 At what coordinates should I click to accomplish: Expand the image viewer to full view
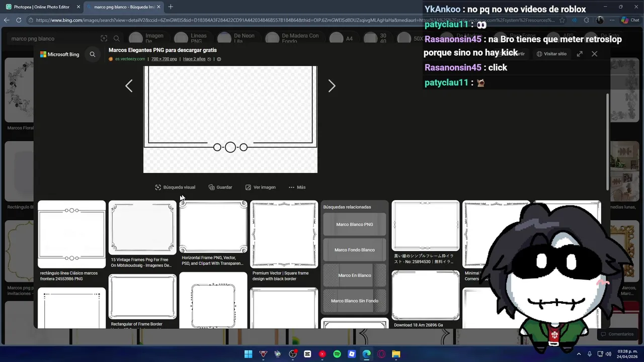(580, 54)
